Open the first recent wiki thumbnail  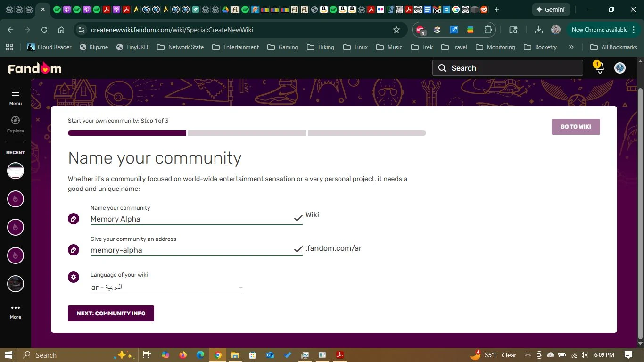(x=16, y=171)
